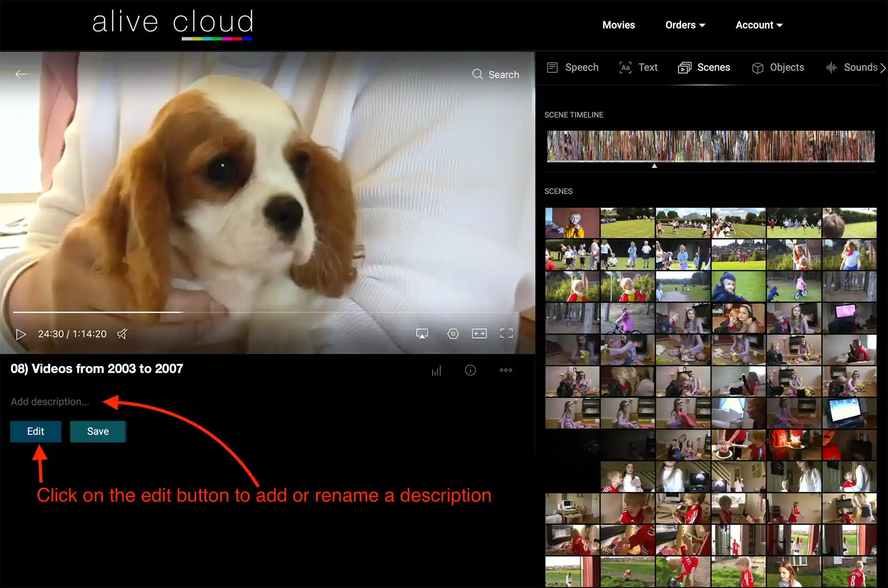Open the laptop screen scene thumbnail

pos(849,413)
